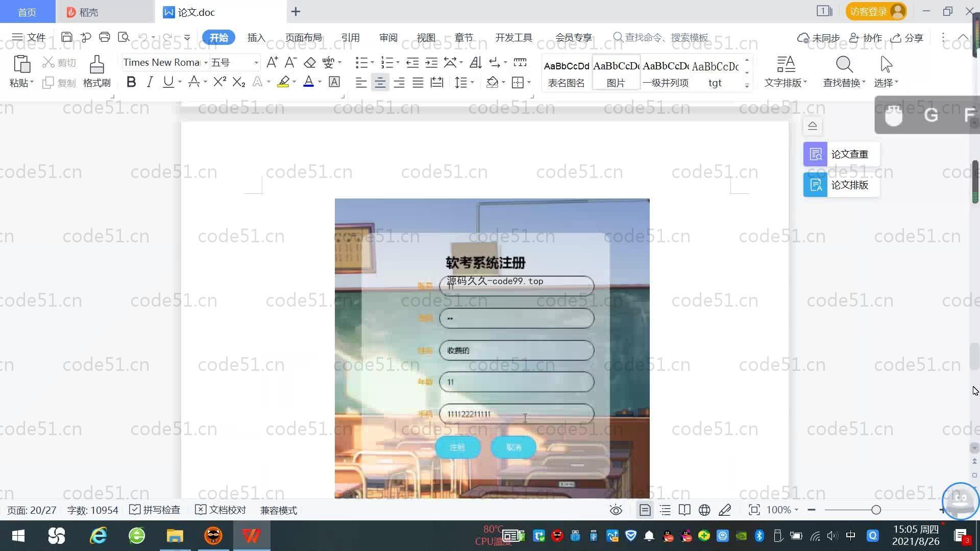Screen dimensions: 980x551
Task: Open Print Preview icon
Action: (124, 37)
